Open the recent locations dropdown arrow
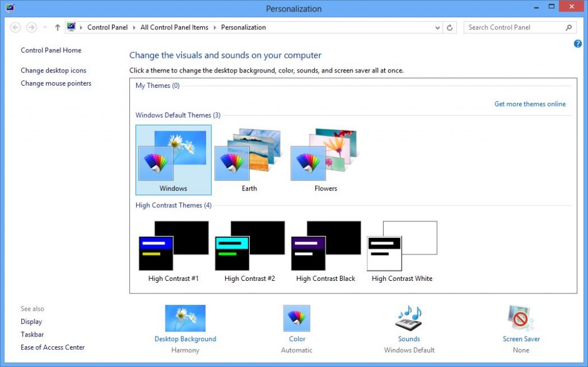588x367 pixels. [45, 28]
